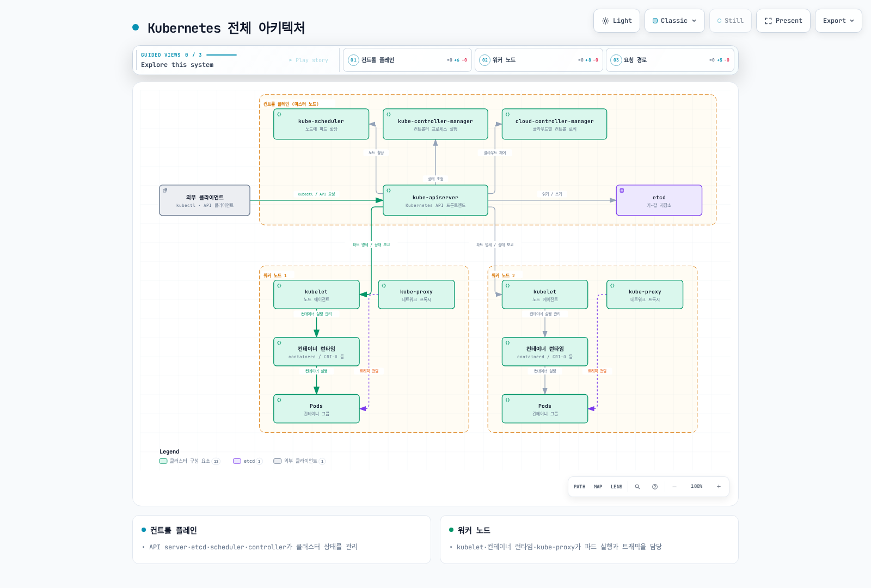Image resolution: width=871 pixels, height=588 pixels.
Task: Click 트래픽 전달 label in 워커 노드 2
Action: (x=597, y=371)
